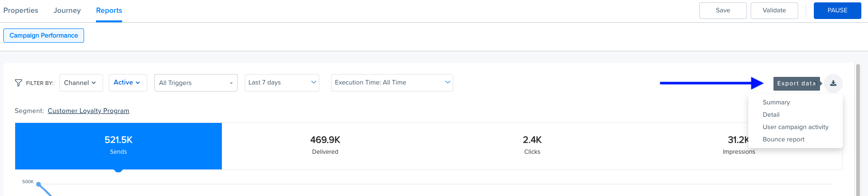The width and height of the screenshot is (868, 196).
Task: Expand the Active status dropdown
Action: pos(127,83)
